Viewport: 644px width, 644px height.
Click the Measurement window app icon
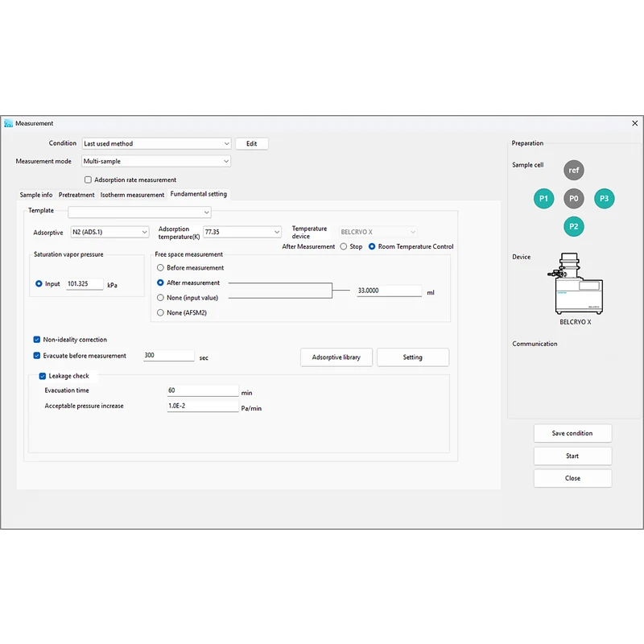tap(8, 123)
